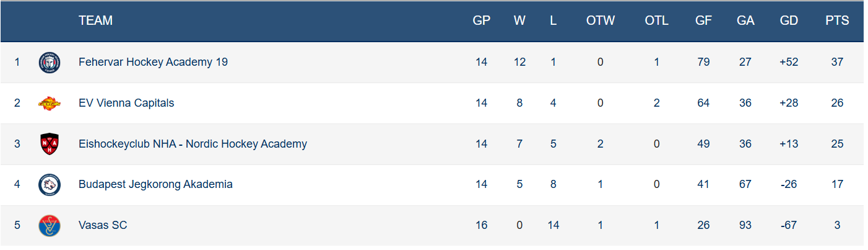The height and width of the screenshot is (250, 868).
Task: Click the Budapest Jegkorong Akademia logo
Action: pos(50,184)
